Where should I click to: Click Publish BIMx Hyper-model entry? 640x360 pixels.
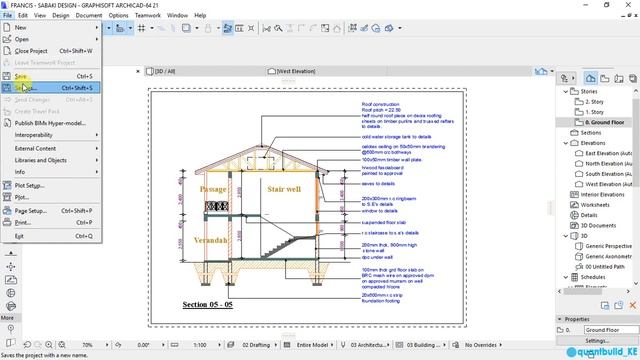pyautogui.click(x=51, y=123)
